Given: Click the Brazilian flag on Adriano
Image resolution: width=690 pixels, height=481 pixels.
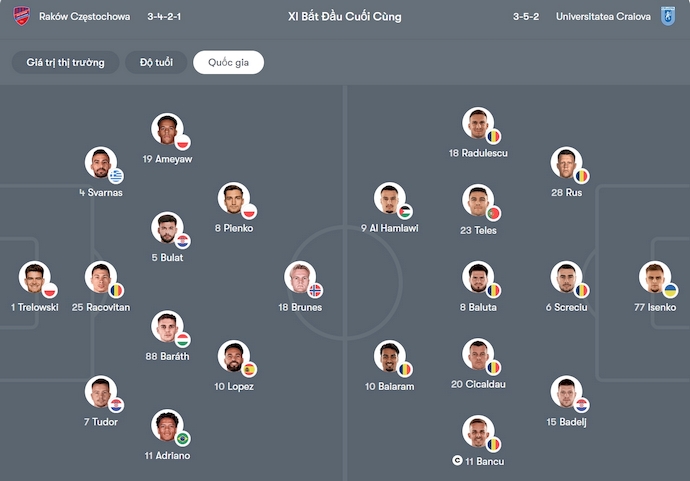Looking at the screenshot, I should click(183, 439).
